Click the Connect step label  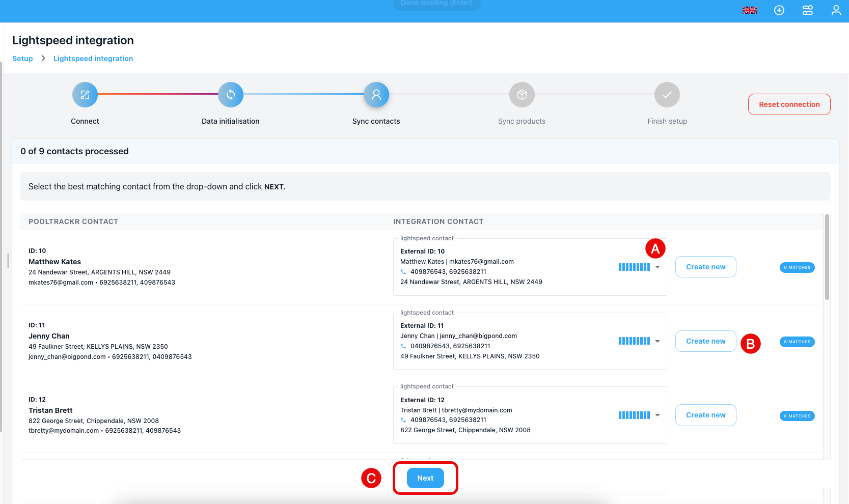pos(85,121)
